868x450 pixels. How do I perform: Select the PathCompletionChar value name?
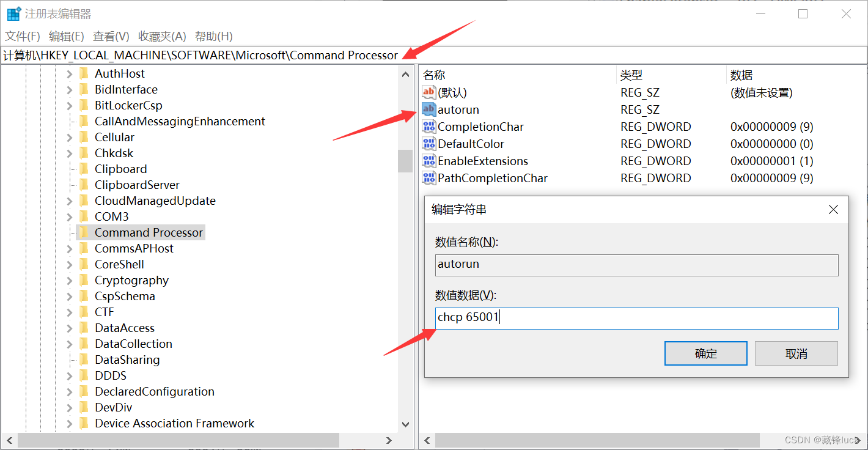(x=493, y=178)
